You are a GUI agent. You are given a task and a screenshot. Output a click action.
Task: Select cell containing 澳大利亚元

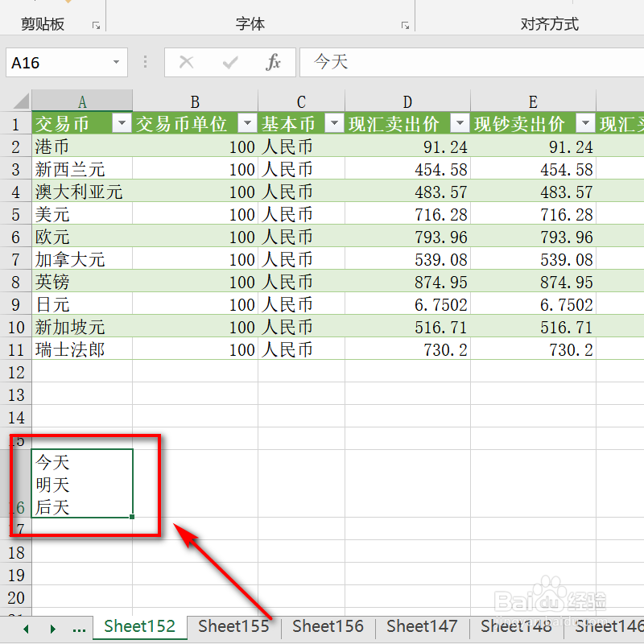coord(82,192)
